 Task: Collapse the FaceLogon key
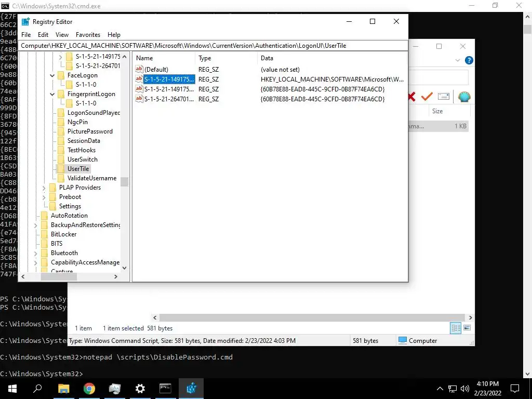52,75
